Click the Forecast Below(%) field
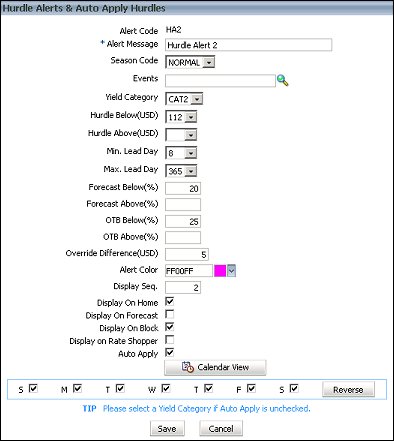Image resolution: width=394 pixels, height=441 pixels. click(x=183, y=188)
